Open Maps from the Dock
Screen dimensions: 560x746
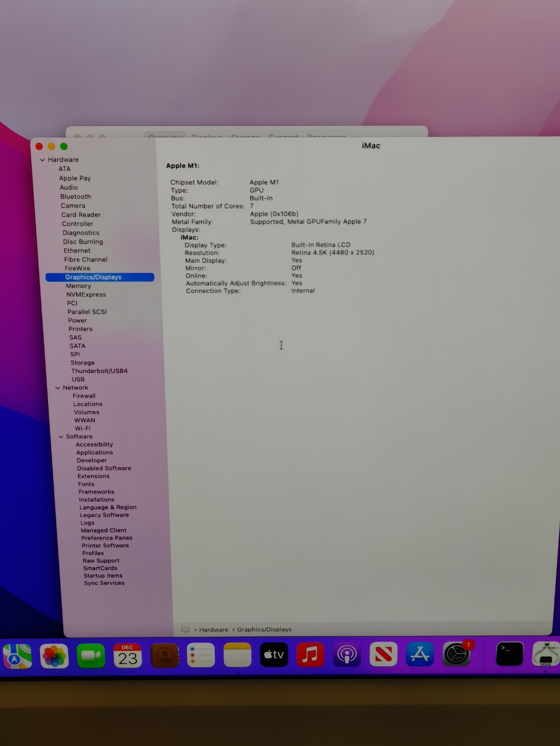tap(17, 655)
